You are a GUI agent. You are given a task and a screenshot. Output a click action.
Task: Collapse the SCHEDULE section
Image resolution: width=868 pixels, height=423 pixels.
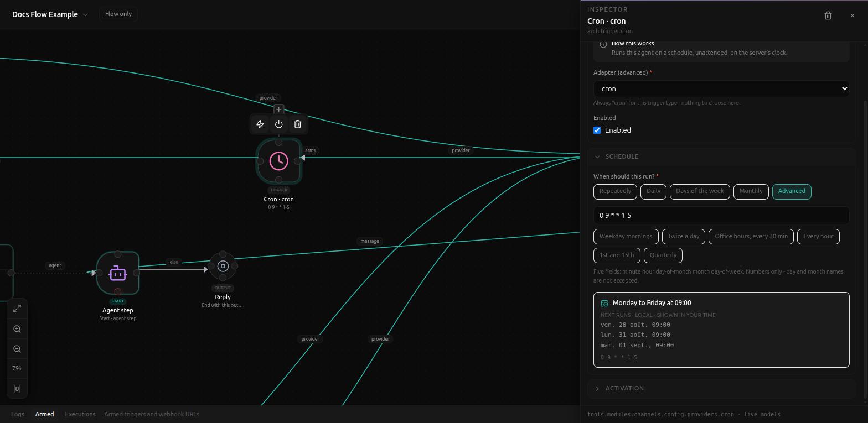(x=722, y=156)
